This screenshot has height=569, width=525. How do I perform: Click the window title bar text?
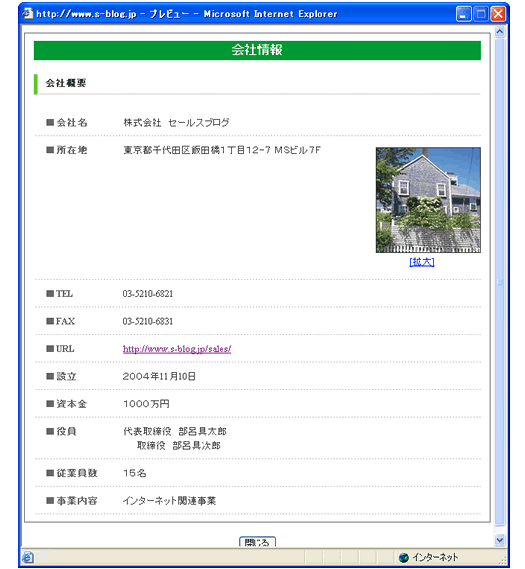(186, 14)
